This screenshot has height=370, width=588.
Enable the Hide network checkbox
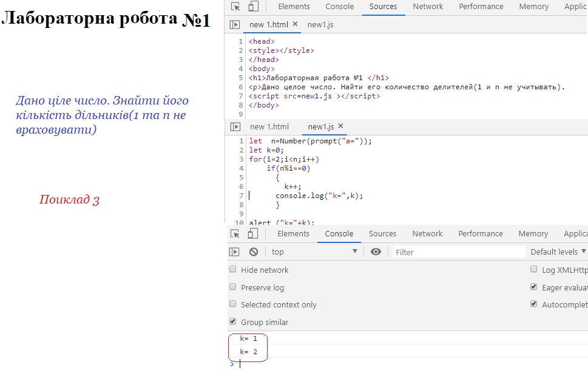233,269
